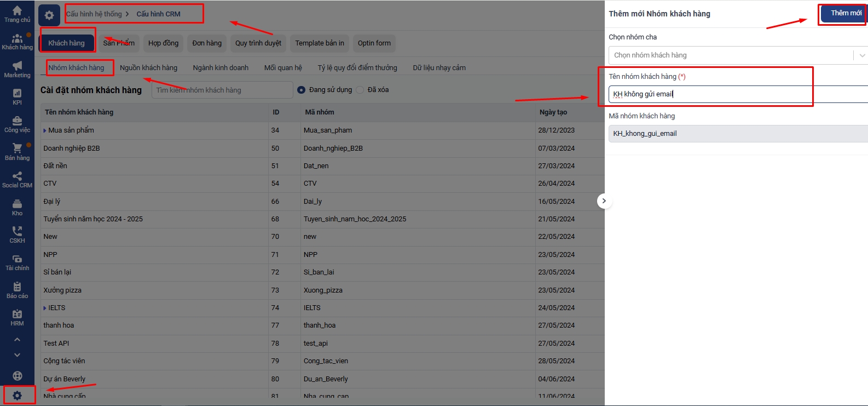Open Bán hàng shopping cart icon
868x406 pixels.
click(17, 148)
